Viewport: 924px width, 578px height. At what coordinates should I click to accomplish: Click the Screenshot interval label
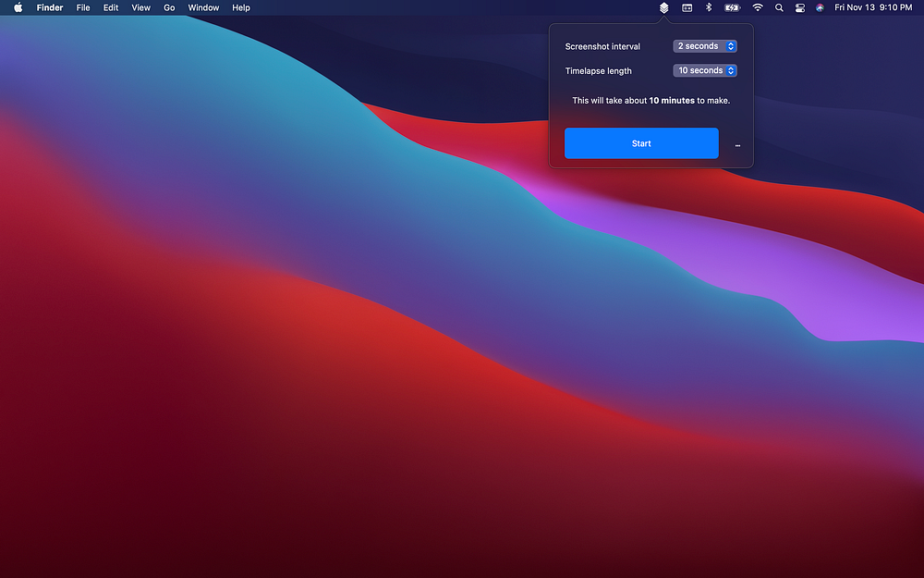(x=602, y=46)
